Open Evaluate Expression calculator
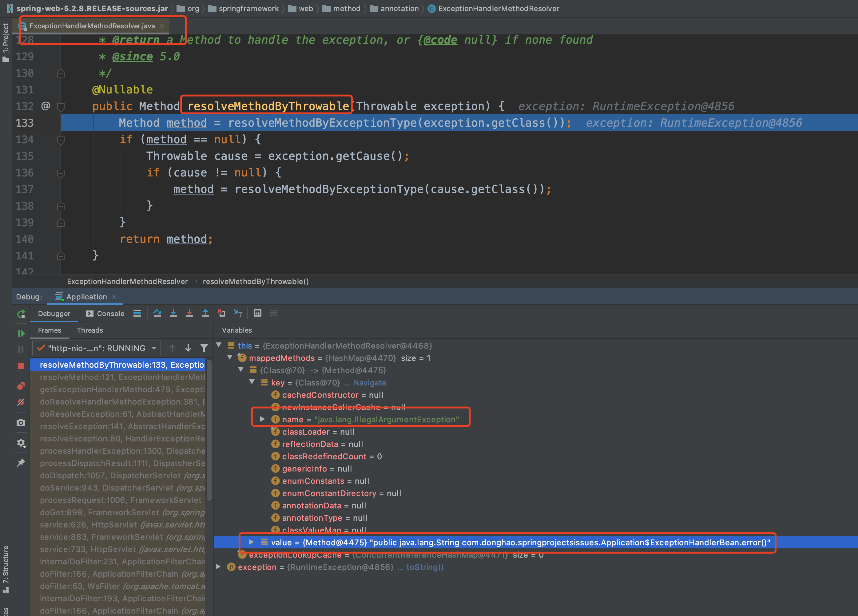This screenshot has height=616, width=858. (258, 313)
